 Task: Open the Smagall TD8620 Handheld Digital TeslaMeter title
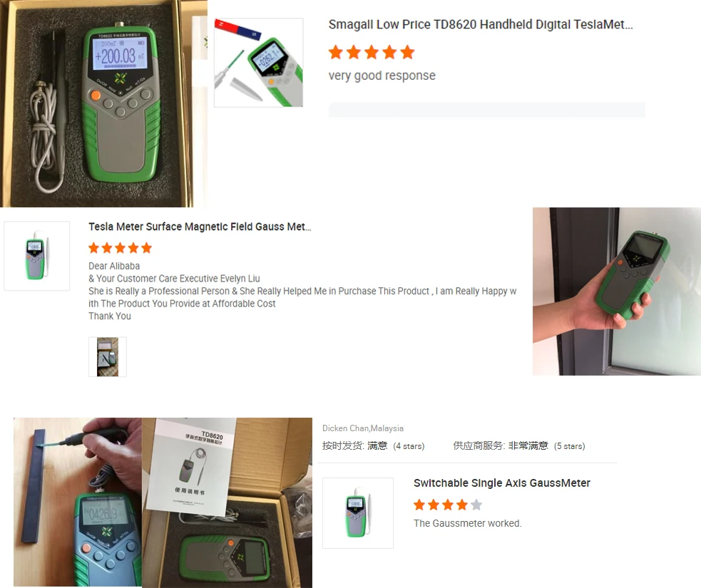point(481,24)
